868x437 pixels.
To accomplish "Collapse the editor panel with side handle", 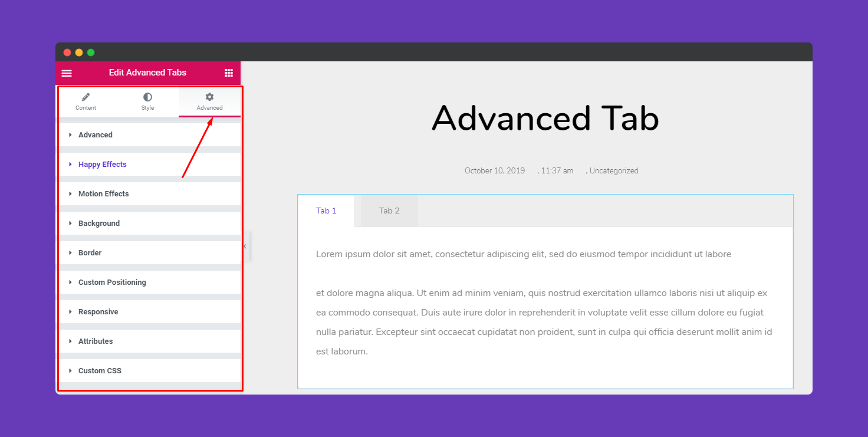I will click(245, 247).
